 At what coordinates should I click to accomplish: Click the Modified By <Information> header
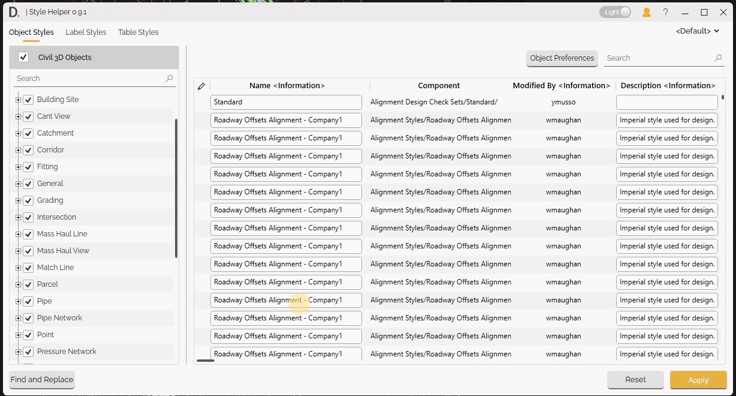(561, 85)
